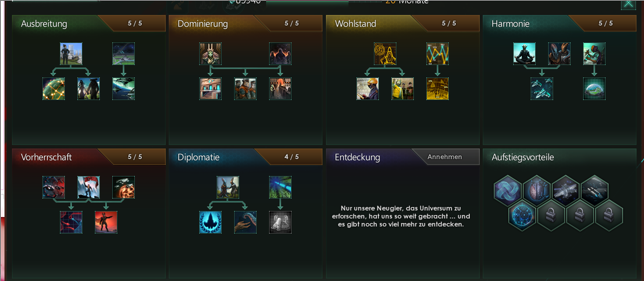The width and height of the screenshot is (644, 281).
Task: Select the domed planet tradition in Harmonie
Action: [x=594, y=88]
